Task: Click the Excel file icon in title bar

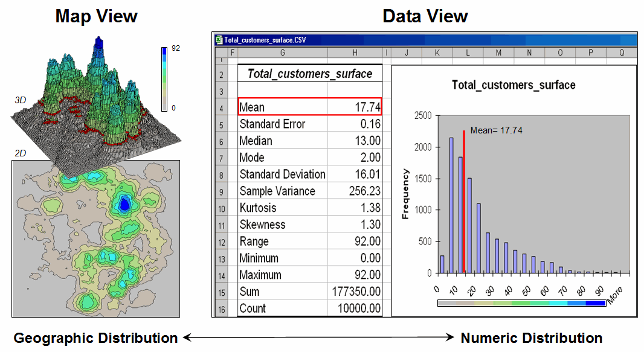Action: [x=219, y=40]
